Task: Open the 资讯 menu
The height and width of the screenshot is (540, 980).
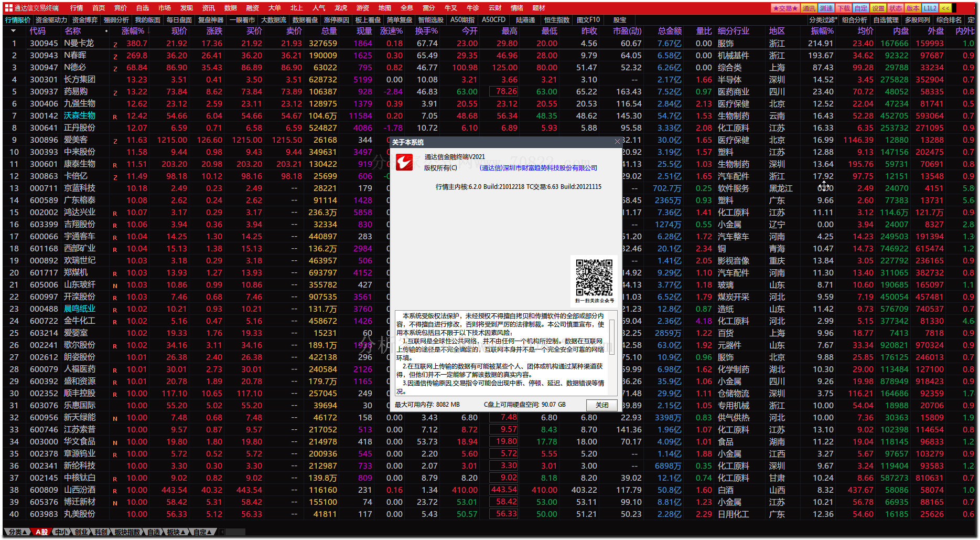Action: pyautogui.click(x=209, y=8)
